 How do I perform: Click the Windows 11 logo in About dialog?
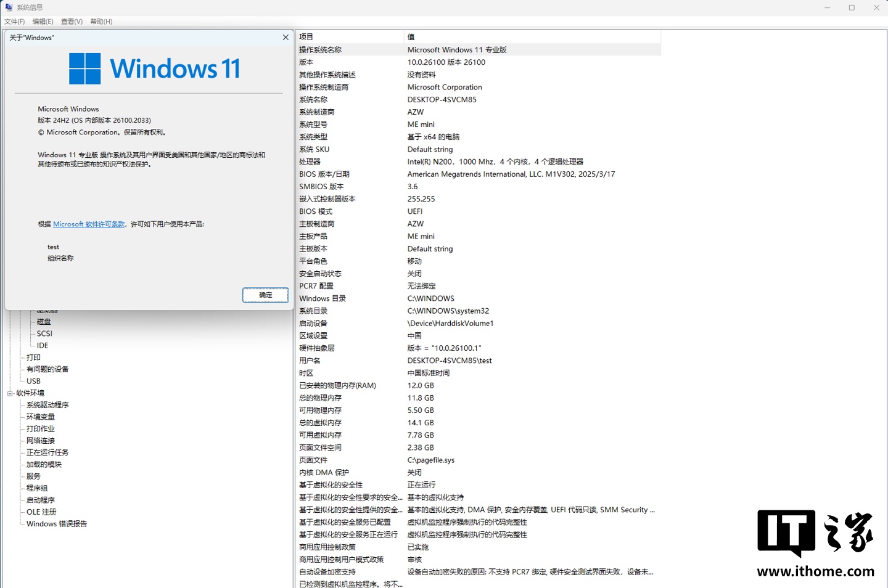click(x=154, y=68)
